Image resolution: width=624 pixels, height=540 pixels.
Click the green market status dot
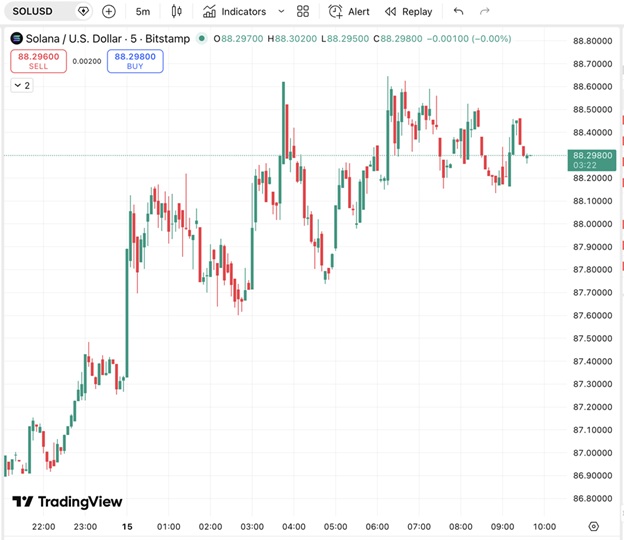(202, 39)
